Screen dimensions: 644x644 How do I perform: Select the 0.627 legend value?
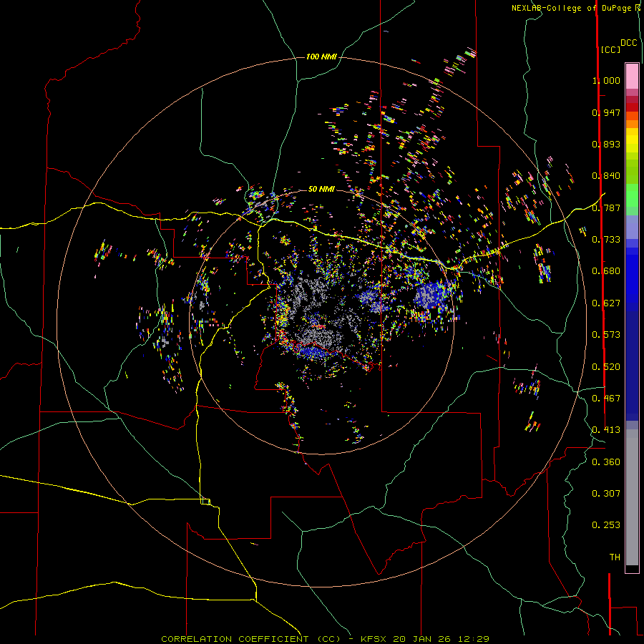(x=606, y=303)
